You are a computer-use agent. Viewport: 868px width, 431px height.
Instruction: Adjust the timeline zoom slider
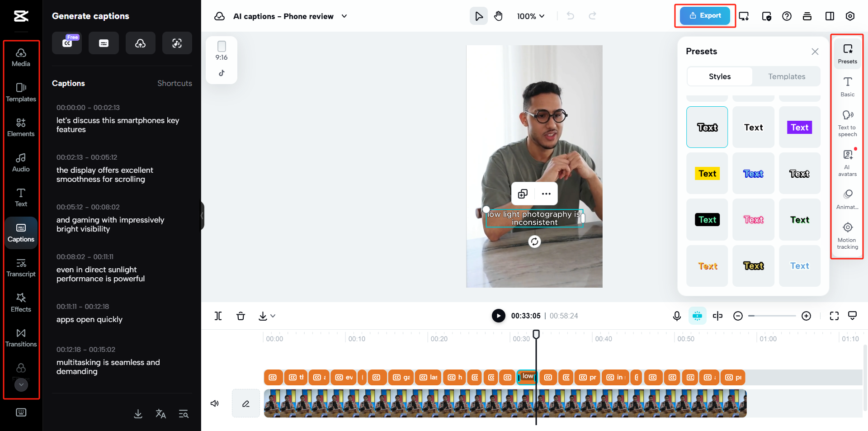[772, 316]
